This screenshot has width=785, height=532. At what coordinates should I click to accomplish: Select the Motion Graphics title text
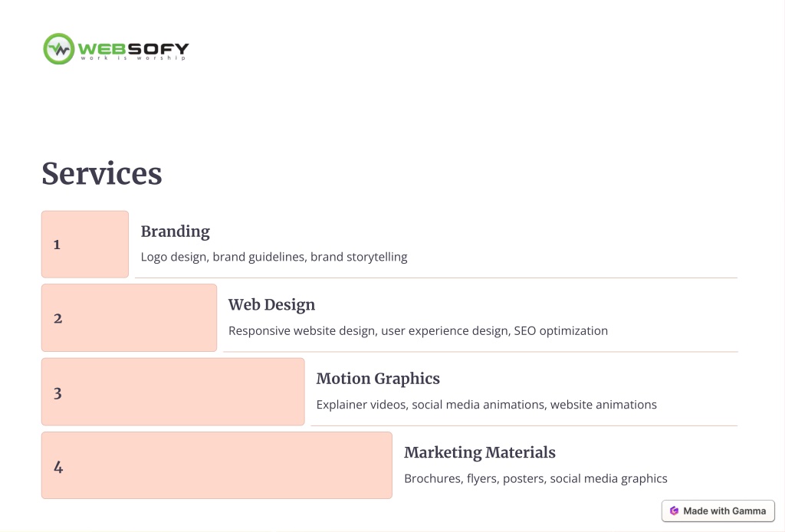pyautogui.click(x=378, y=379)
